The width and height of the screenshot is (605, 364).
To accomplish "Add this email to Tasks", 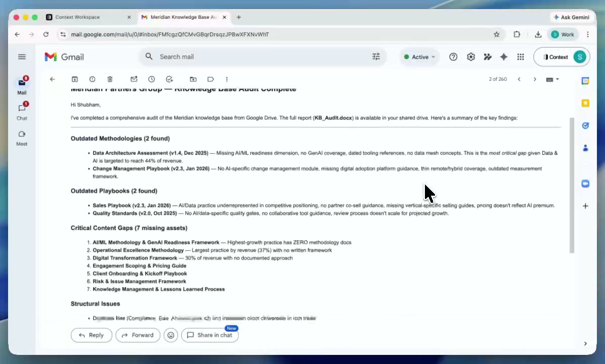I will [x=169, y=79].
